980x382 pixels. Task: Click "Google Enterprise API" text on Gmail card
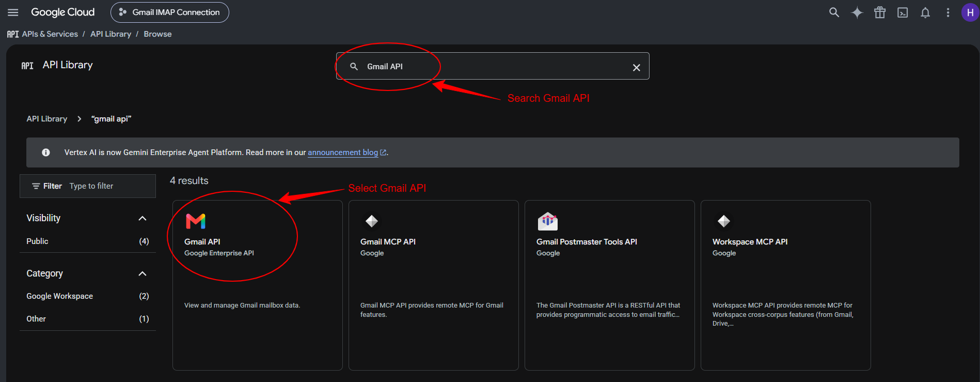pos(219,253)
